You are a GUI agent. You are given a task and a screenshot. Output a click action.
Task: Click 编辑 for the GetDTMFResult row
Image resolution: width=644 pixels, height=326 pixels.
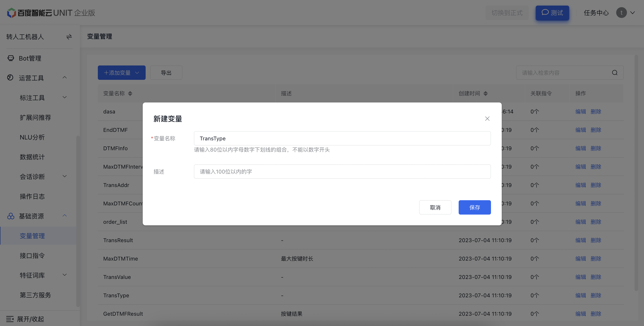[580, 314]
